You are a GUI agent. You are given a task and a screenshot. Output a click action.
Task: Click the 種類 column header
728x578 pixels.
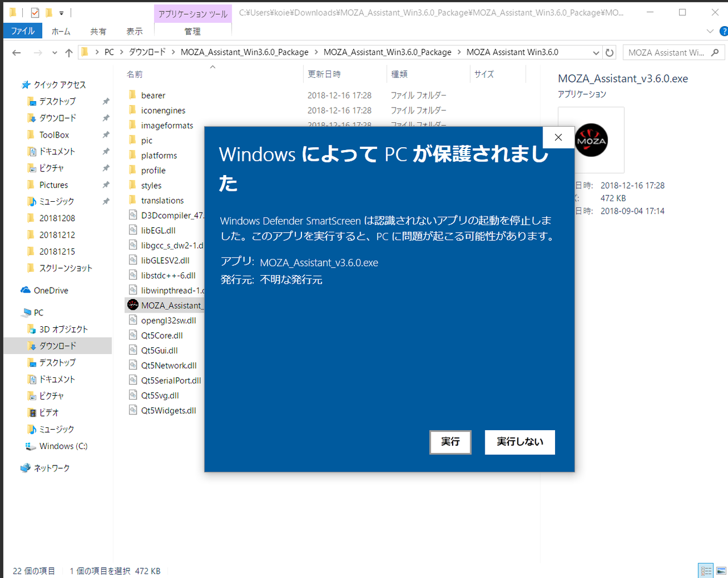(399, 74)
